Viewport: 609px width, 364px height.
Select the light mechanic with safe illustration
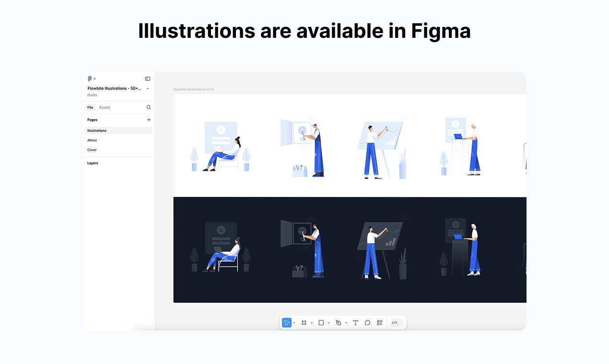coord(302,147)
